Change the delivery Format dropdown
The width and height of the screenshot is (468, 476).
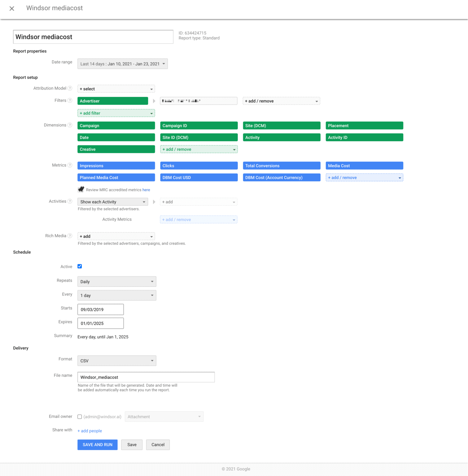tap(117, 360)
